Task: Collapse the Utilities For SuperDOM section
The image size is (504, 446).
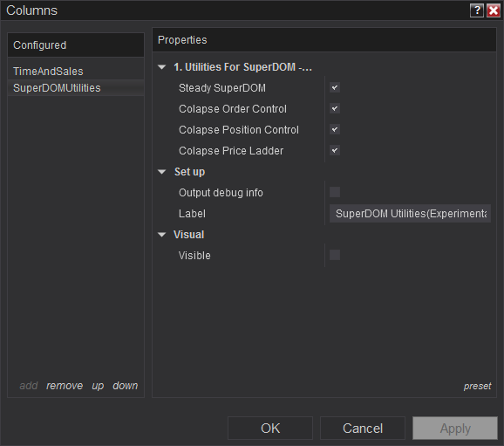Action: click(161, 67)
